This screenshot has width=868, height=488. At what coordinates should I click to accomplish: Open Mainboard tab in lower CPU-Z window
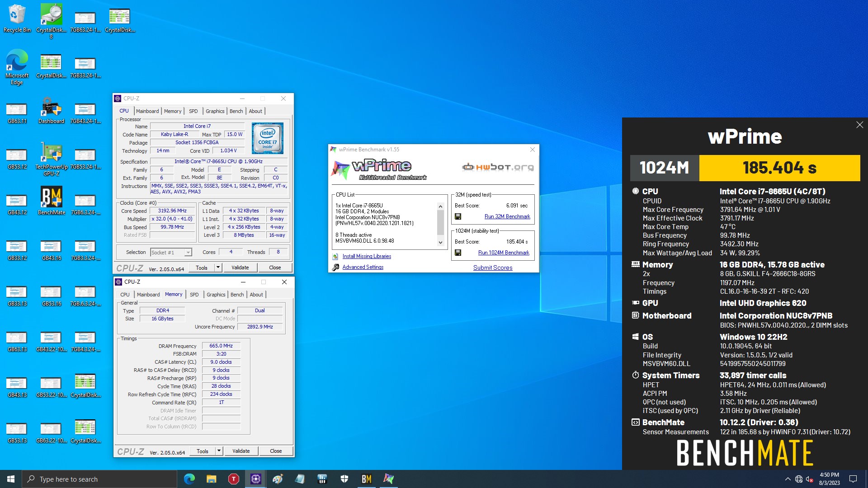[x=148, y=295]
